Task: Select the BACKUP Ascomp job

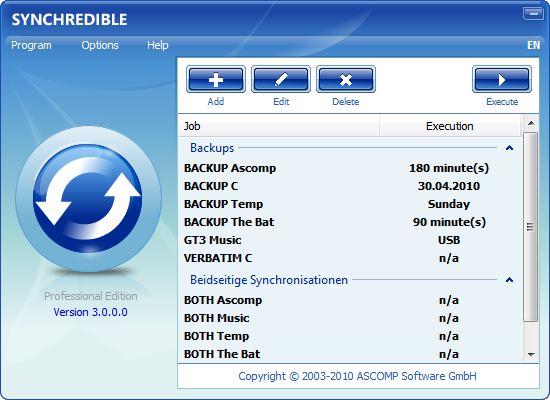Action: (x=350, y=168)
